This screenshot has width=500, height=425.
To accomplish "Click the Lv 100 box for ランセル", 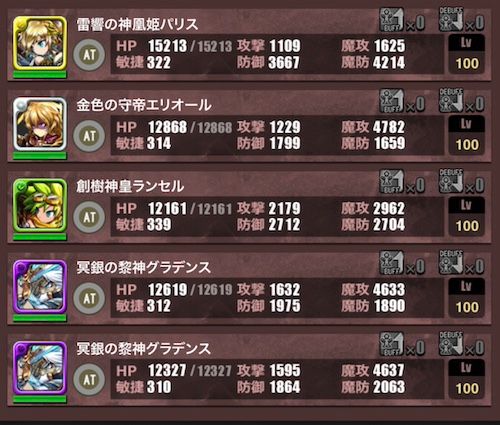I will 467,216.
